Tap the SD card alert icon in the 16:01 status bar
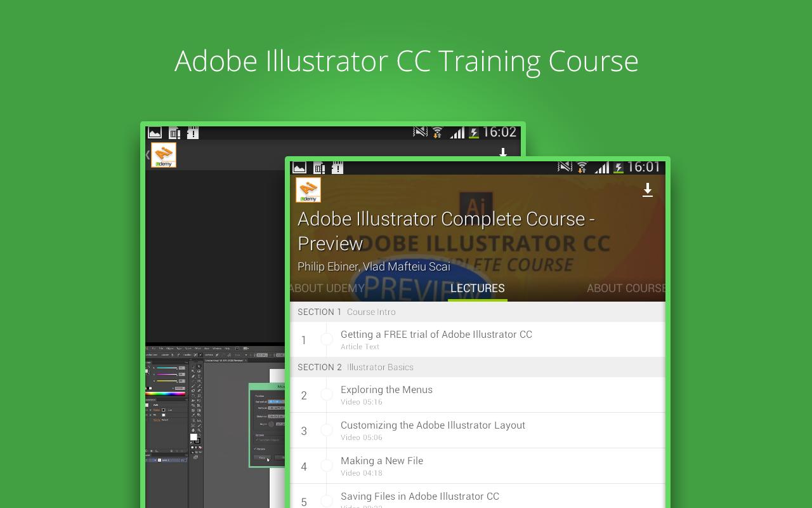The image size is (812, 508). tap(337, 168)
